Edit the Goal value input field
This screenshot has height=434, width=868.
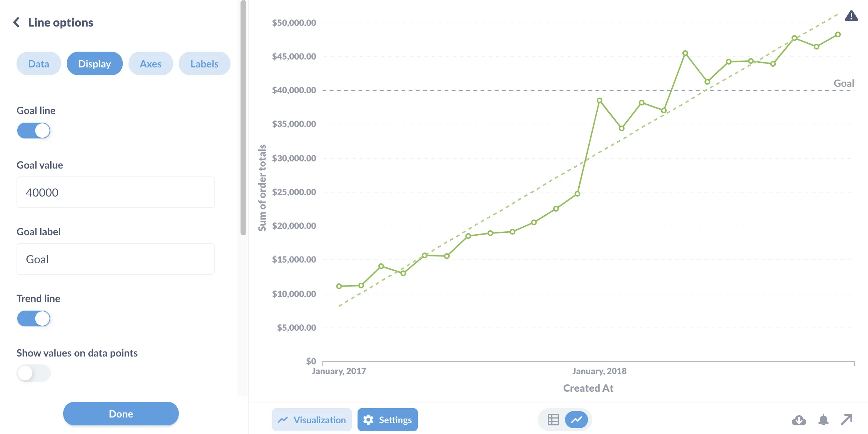[115, 193]
